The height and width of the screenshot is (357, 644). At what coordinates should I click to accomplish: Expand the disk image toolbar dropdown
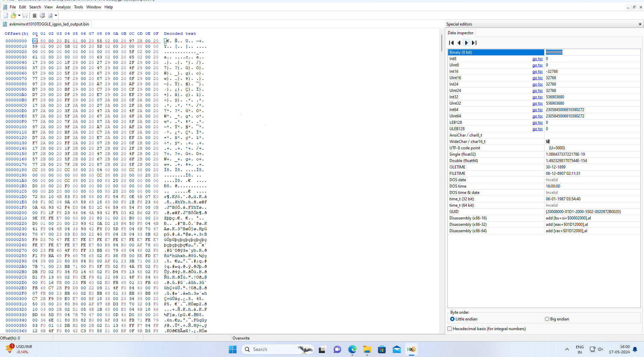coord(56,15)
